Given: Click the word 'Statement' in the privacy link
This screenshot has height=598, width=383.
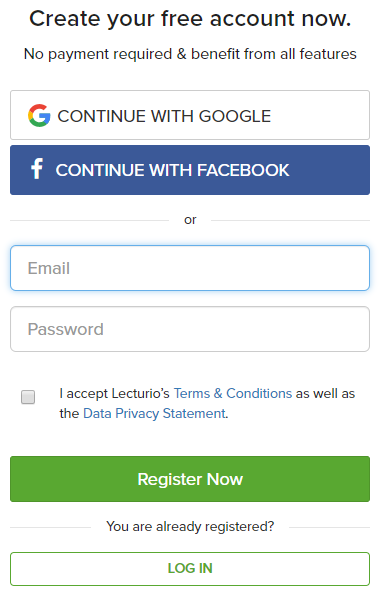Looking at the screenshot, I should click(x=194, y=413).
